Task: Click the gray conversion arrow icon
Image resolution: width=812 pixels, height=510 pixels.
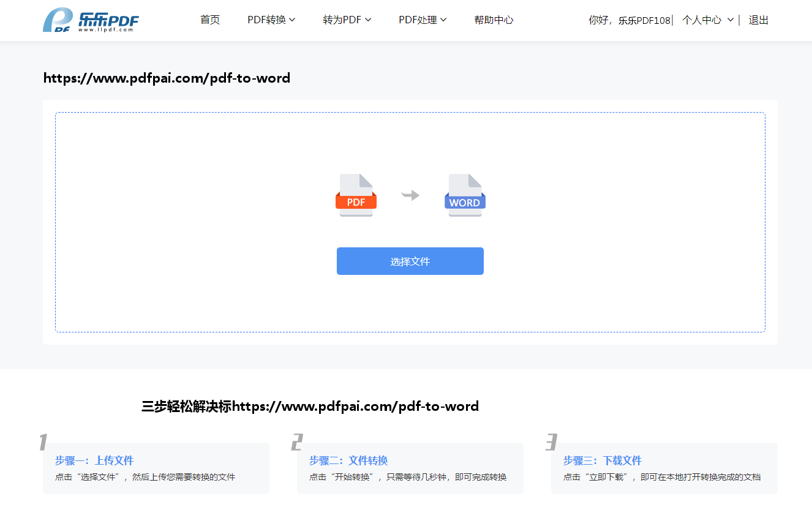Action: point(410,195)
